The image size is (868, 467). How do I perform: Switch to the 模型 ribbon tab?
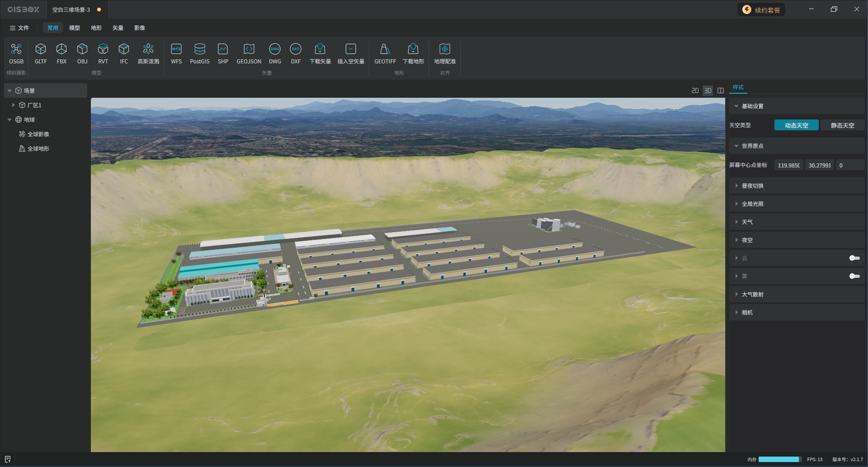pos(75,28)
